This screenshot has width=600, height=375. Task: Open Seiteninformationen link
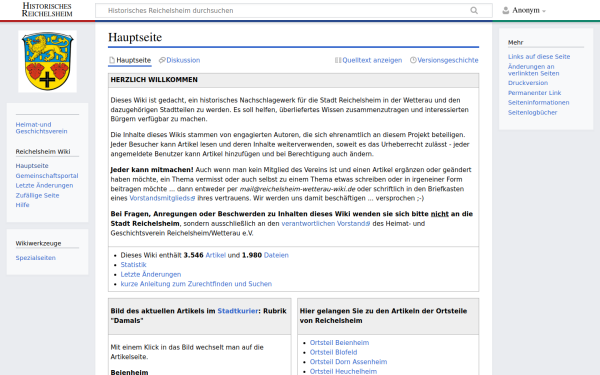pyautogui.click(x=538, y=103)
